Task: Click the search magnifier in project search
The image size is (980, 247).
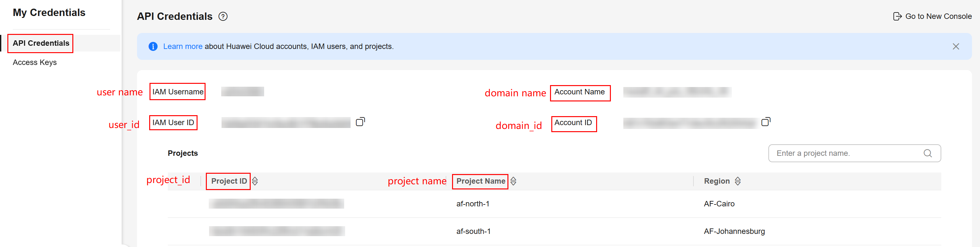Action: click(x=927, y=153)
